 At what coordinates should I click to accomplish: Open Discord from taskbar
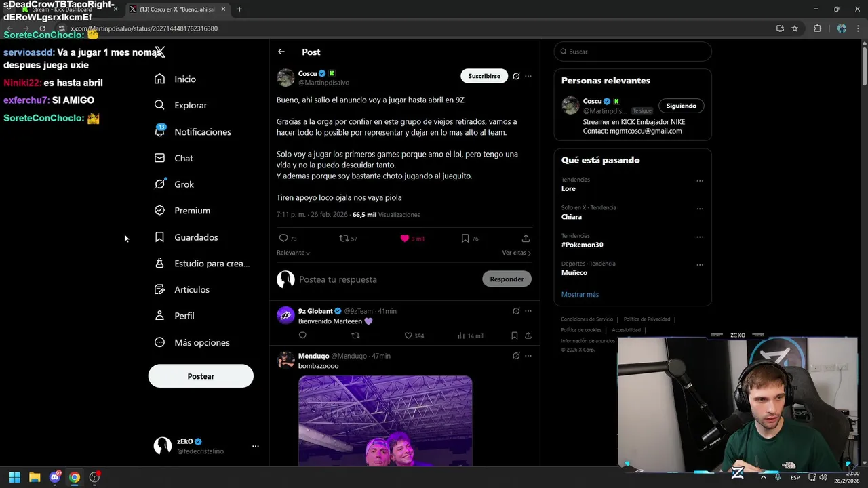tap(55, 477)
